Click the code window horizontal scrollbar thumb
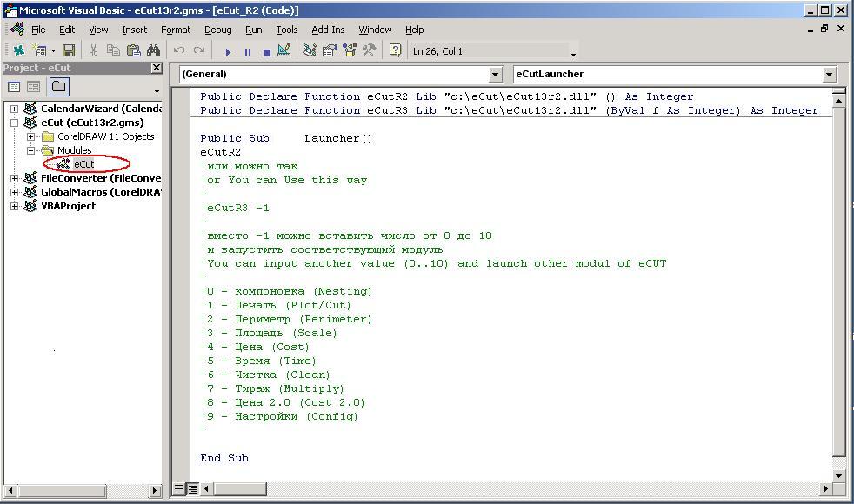 (240, 488)
